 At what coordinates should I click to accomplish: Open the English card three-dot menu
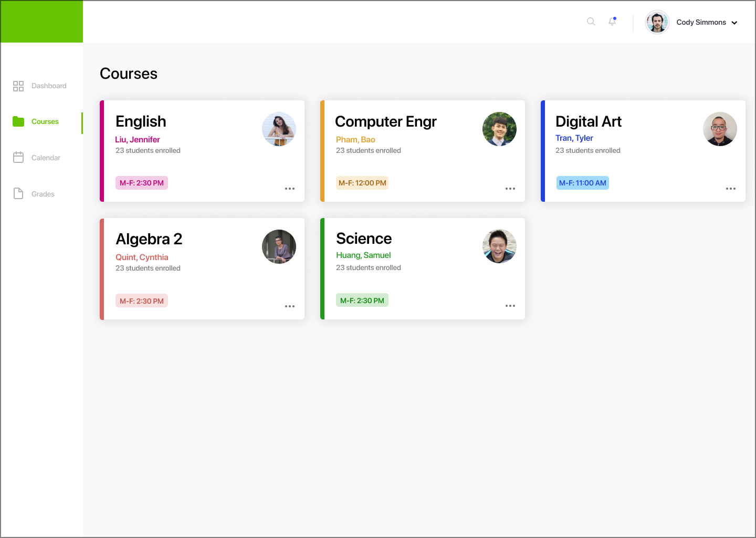[290, 189]
